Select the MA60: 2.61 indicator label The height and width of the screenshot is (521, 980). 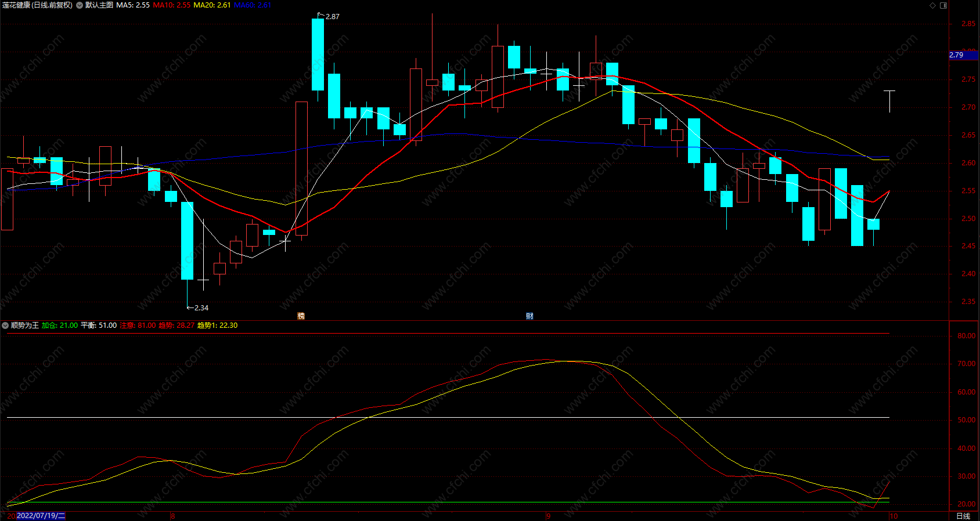coord(253,5)
